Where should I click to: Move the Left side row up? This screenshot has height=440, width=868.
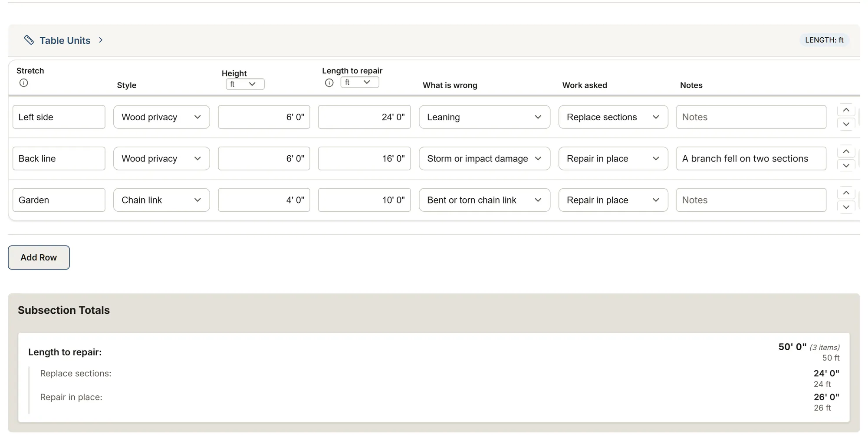846,110
